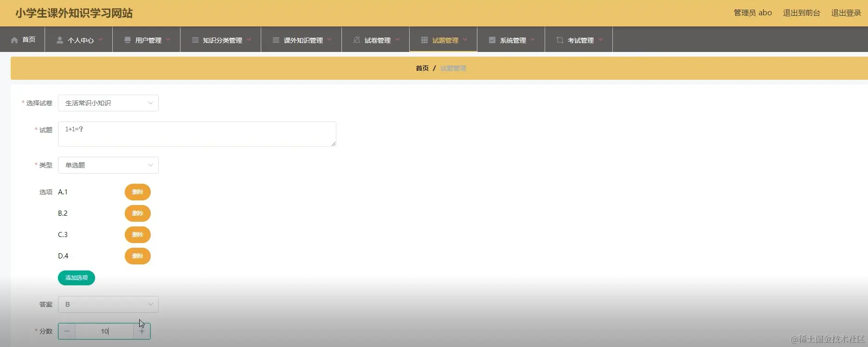Expand the 系统管理 menu chevron
Image resolution: width=868 pixels, height=347 pixels.
533,39
